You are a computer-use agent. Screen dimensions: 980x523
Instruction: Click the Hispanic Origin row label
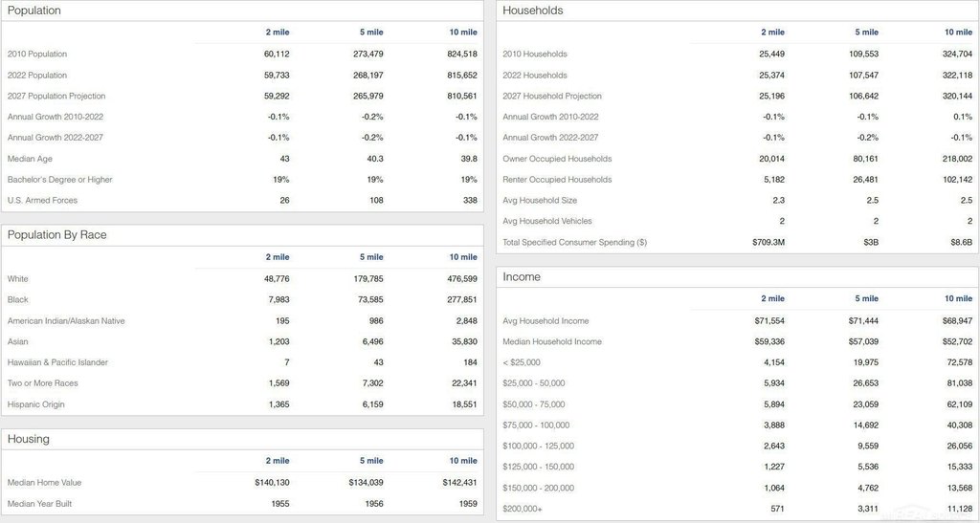click(35, 404)
